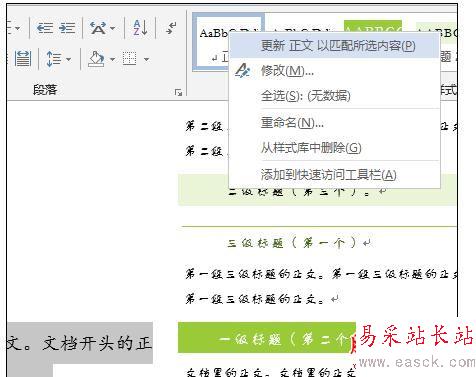Click the line 第一级三级标题的正文。↵
Viewport: 476px width, 377px height.
(x=262, y=299)
